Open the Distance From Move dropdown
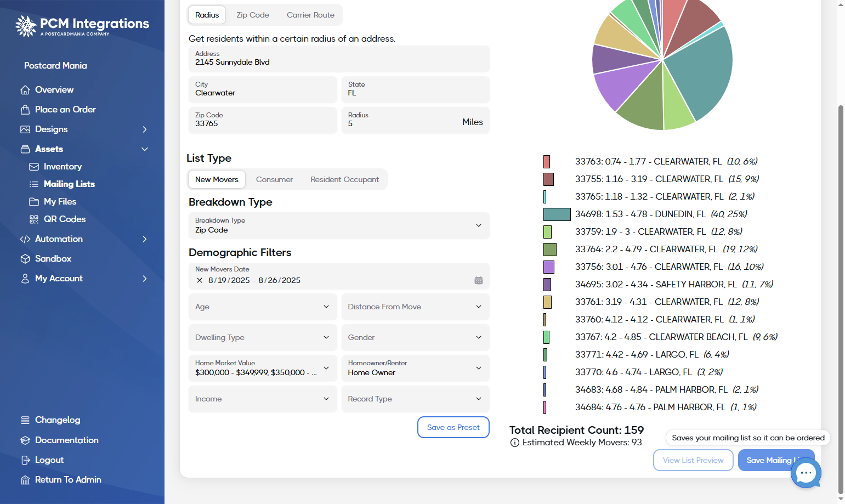This screenshot has width=845, height=504. pyautogui.click(x=416, y=307)
